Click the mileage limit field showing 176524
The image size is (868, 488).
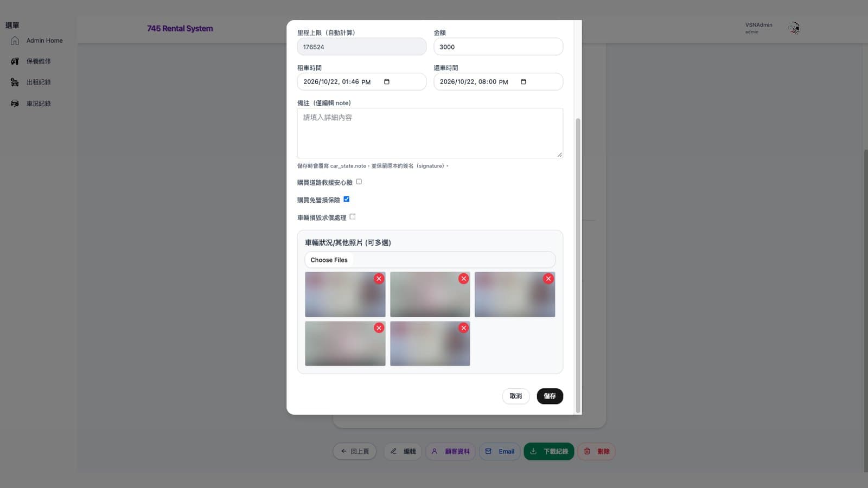(361, 47)
